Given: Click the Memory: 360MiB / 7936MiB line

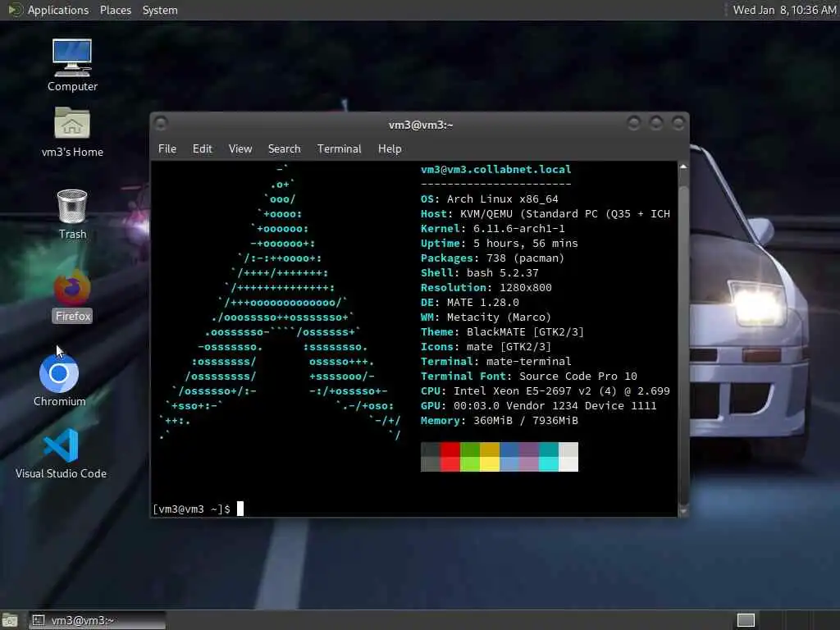Looking at the screenshot, I should [x=500, y=421].
